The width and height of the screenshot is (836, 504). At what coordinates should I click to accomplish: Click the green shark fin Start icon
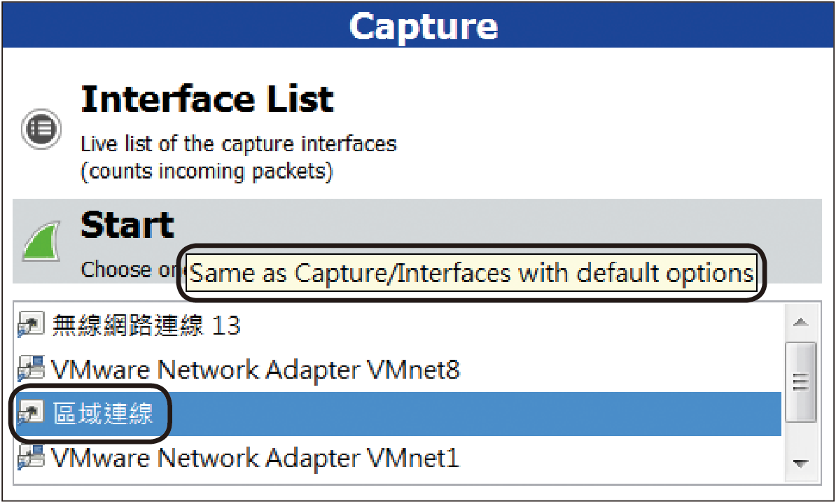[41, 241]
